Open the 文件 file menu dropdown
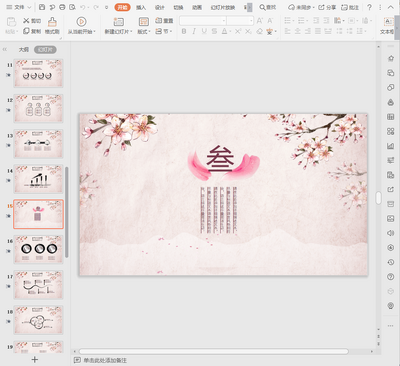400x366 pixels. (19, 7)
